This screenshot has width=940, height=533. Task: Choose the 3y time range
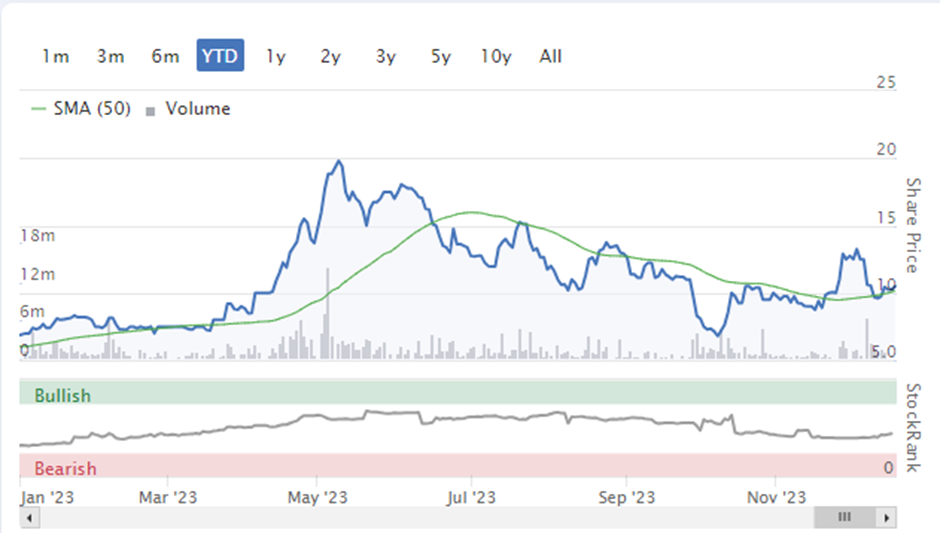[x=385, y=56]
